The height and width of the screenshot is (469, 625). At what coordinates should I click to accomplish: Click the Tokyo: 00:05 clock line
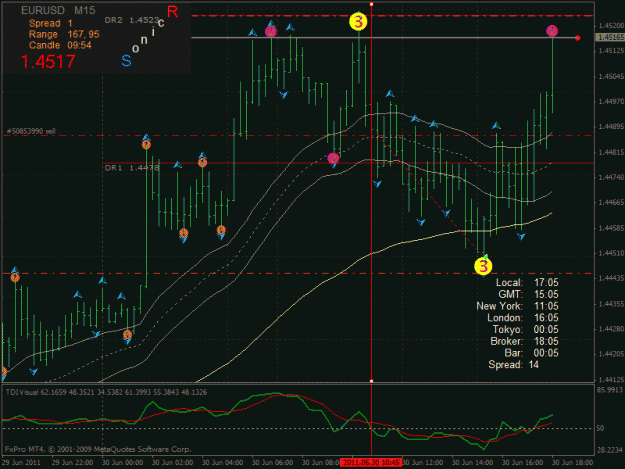pyautogui.click(x=526, y=330)
